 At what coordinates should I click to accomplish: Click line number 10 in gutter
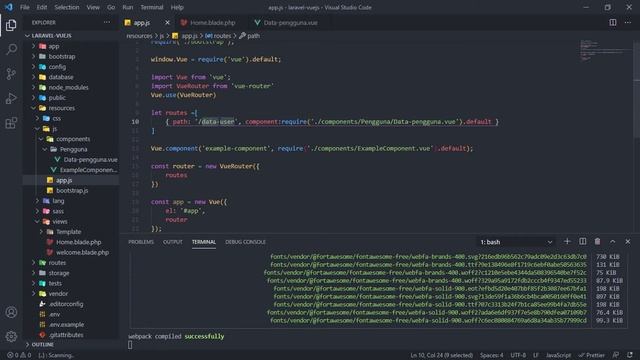tap(135, 122)
